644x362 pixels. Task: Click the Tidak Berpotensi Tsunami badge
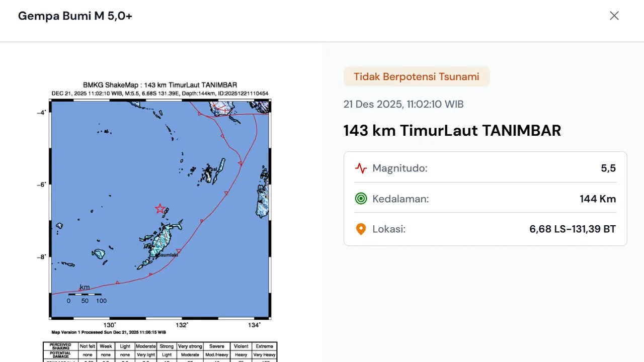417,77
